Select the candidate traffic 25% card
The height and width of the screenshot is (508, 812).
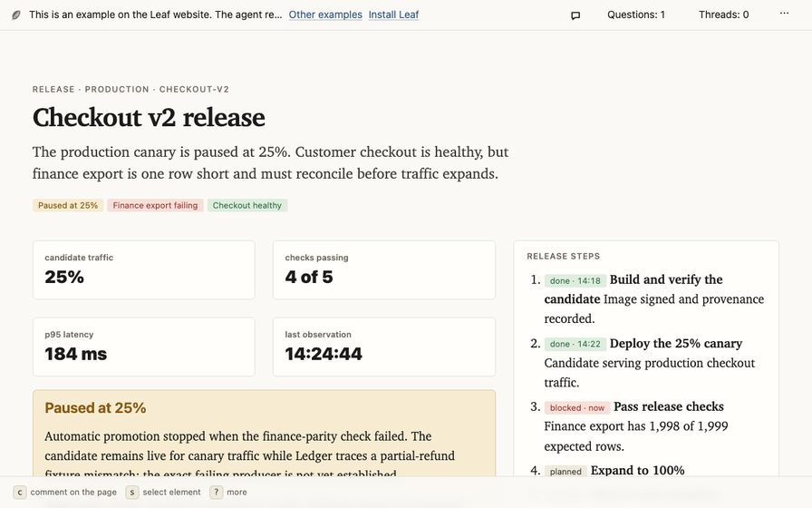[x=143, y=269]
